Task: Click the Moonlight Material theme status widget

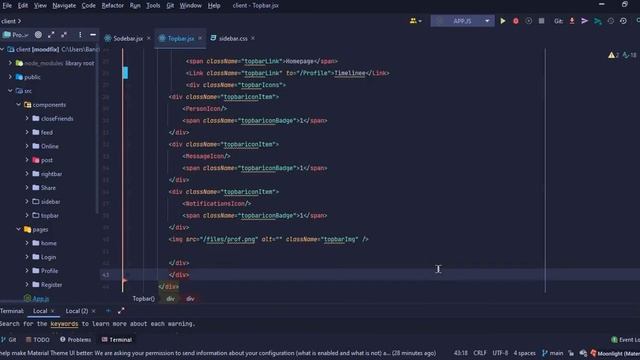Action: click(x=615, y=353)
